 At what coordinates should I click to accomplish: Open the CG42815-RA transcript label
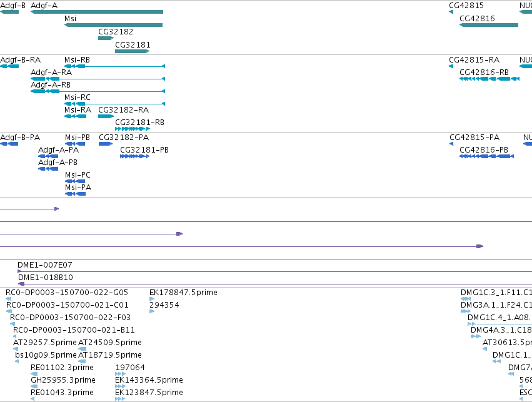(474, 60)
